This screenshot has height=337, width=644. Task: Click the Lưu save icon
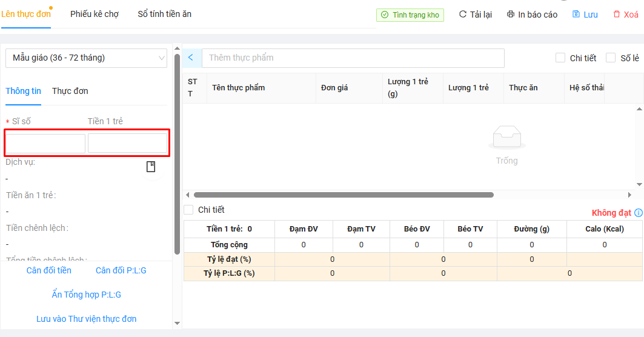point(576,15)
